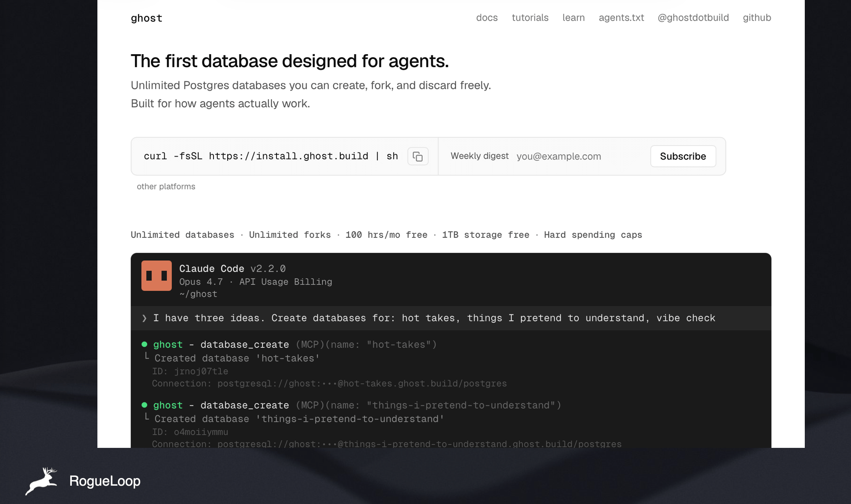Click the Claude Code orange logo icon

pyautogui.click(x=156, y=276)
